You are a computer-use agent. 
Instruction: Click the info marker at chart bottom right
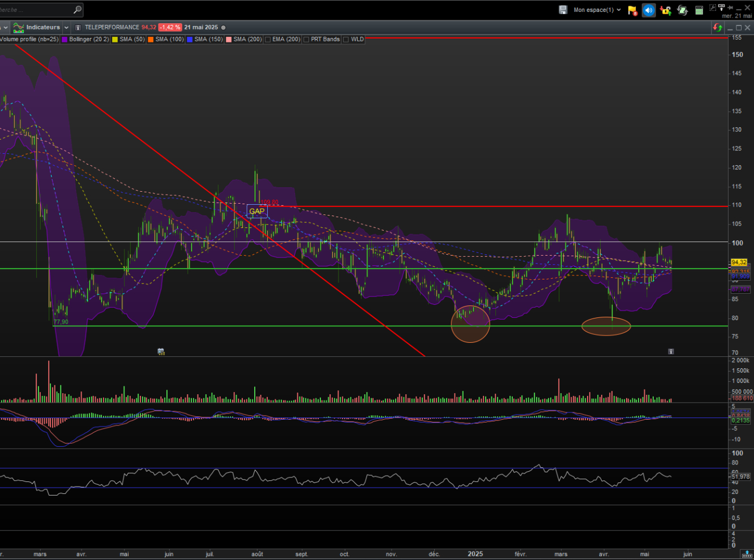point(671,351)
